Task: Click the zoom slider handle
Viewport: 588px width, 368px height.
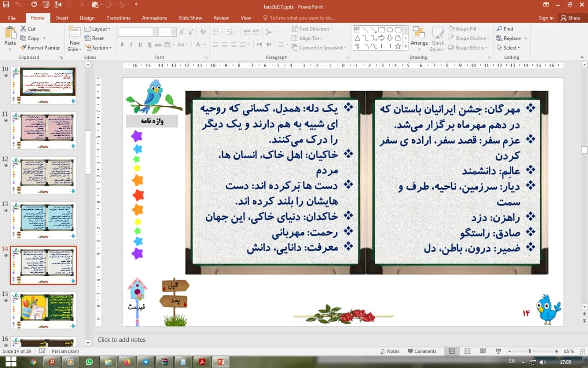Action: pos(530,351)
